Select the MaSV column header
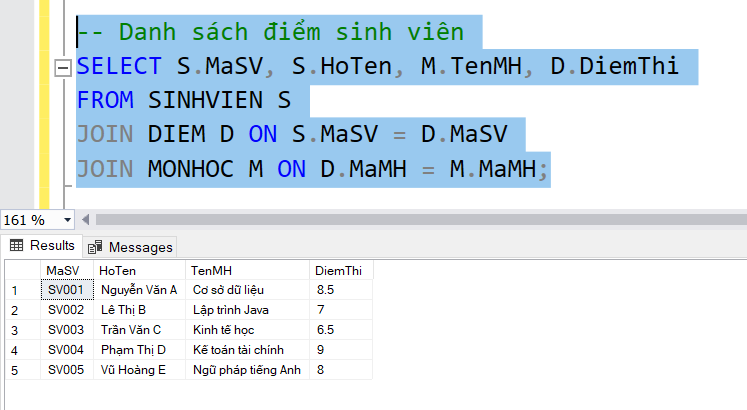The height and width of the screenshot is (410, 747). (x=62, y=271)
